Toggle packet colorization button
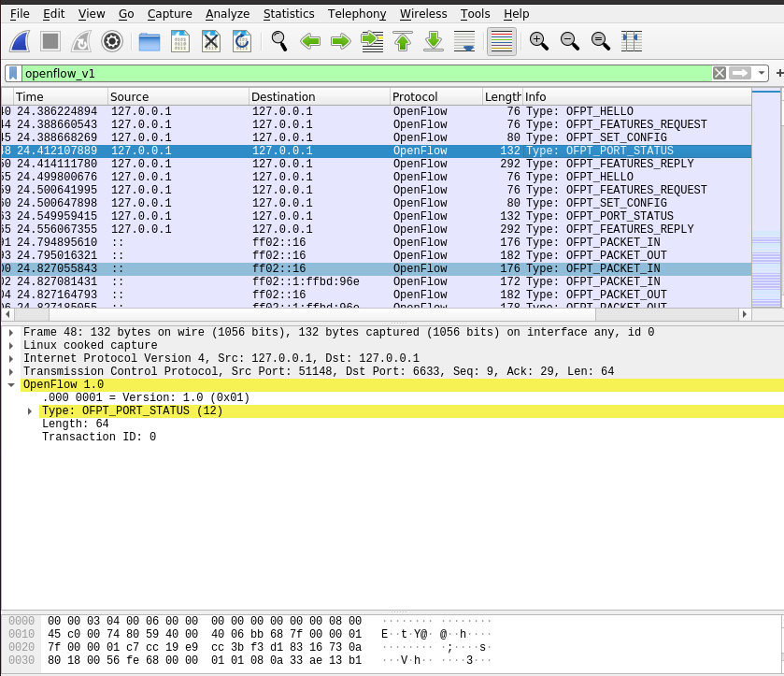This screenshot has height=676, width=784. click(x=502, y=41)
